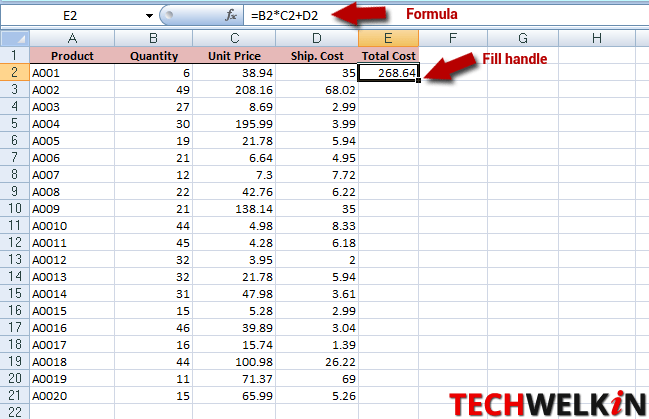Select quantity cell 27
This screenshot has height=419, width=649.
(154, 107)
